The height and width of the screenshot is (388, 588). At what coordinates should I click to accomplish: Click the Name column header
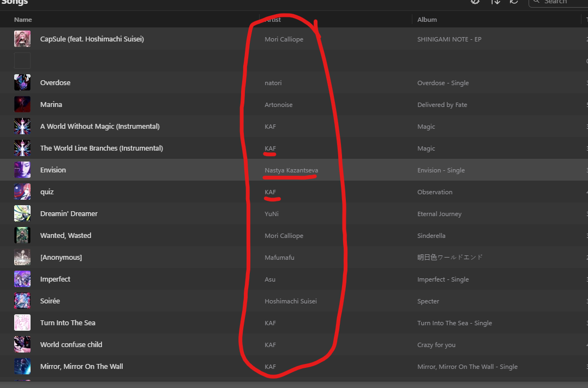23,20
